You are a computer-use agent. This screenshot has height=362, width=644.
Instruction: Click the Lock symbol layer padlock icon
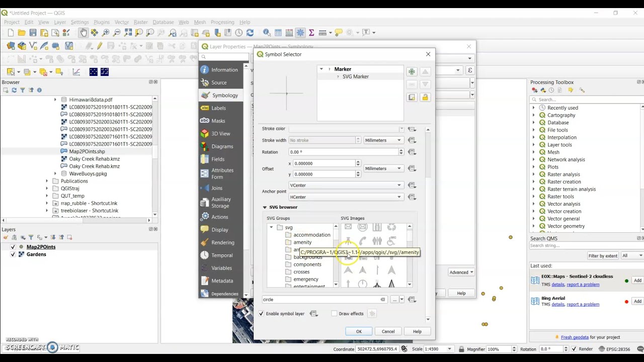coord(425,98)
